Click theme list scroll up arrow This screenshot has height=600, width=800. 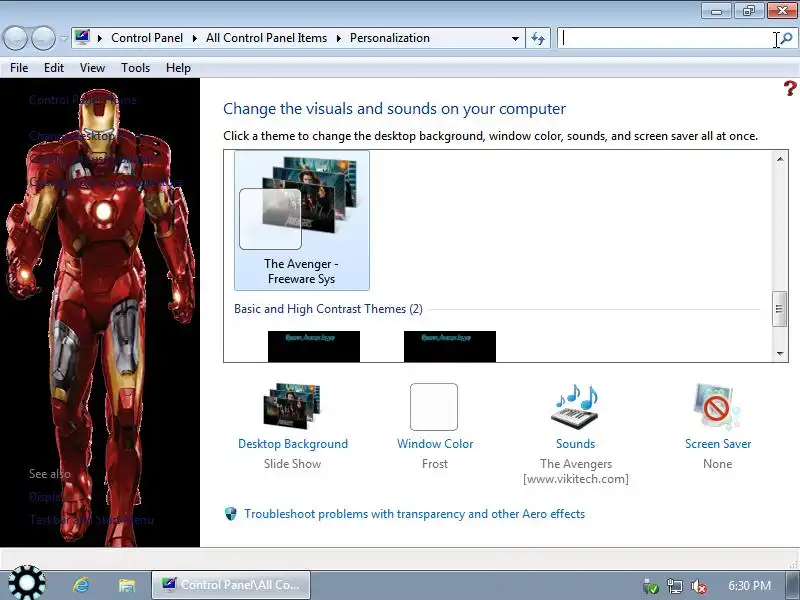pyautogui.click(x=780, y=159)
